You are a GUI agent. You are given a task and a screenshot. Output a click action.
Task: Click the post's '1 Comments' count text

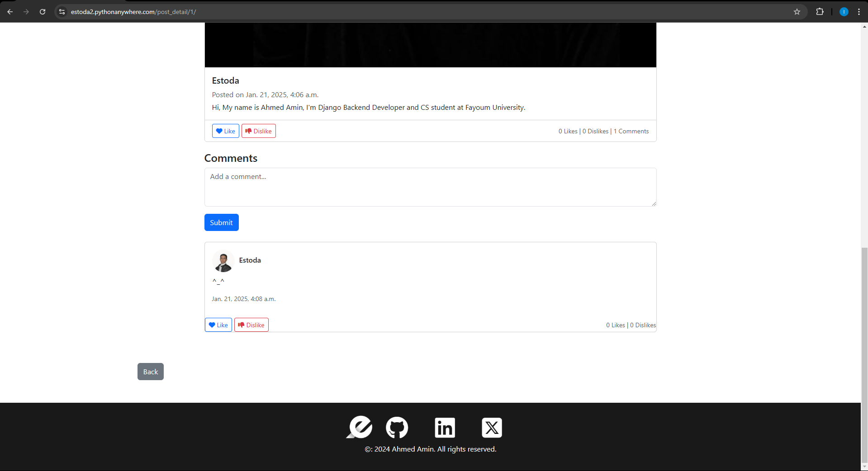click(631, 131)
